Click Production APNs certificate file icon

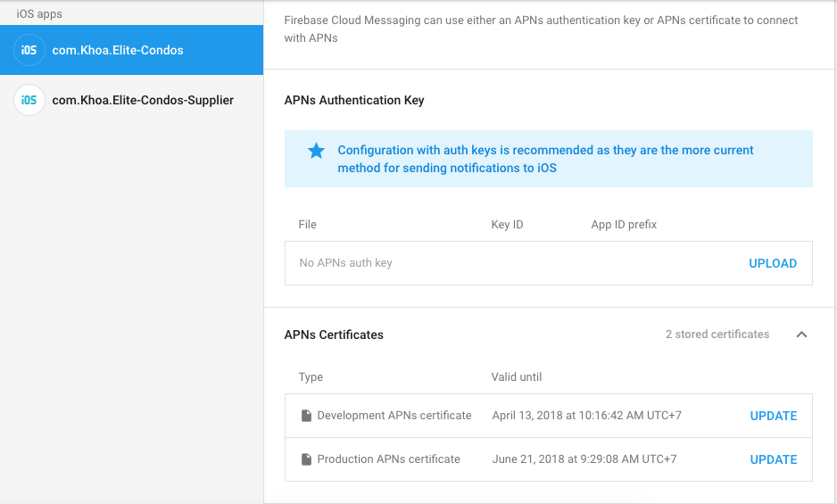306,459
